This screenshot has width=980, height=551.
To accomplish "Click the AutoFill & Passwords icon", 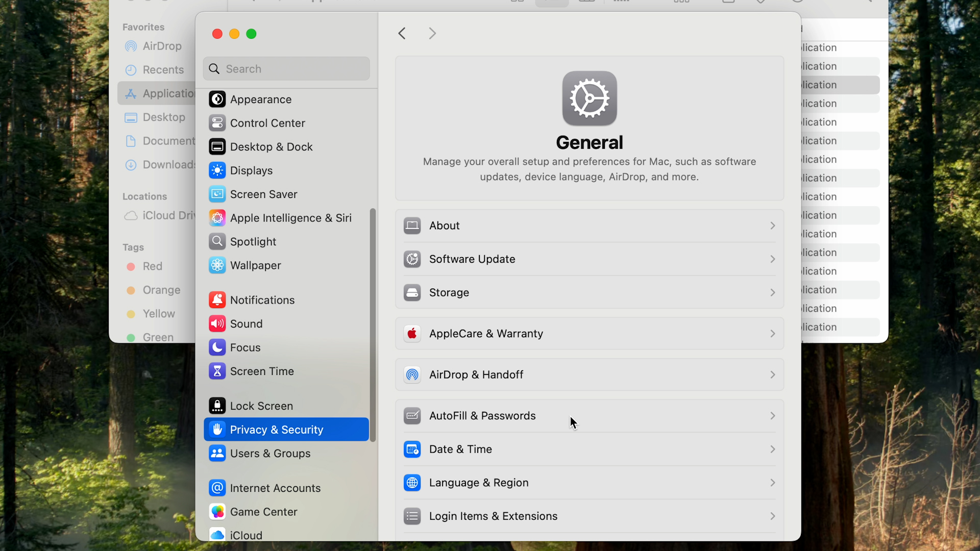I will [x=412, y=416].
